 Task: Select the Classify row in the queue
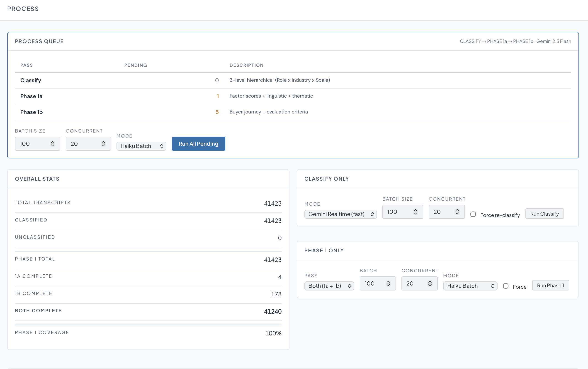click(x=293, y=80)
